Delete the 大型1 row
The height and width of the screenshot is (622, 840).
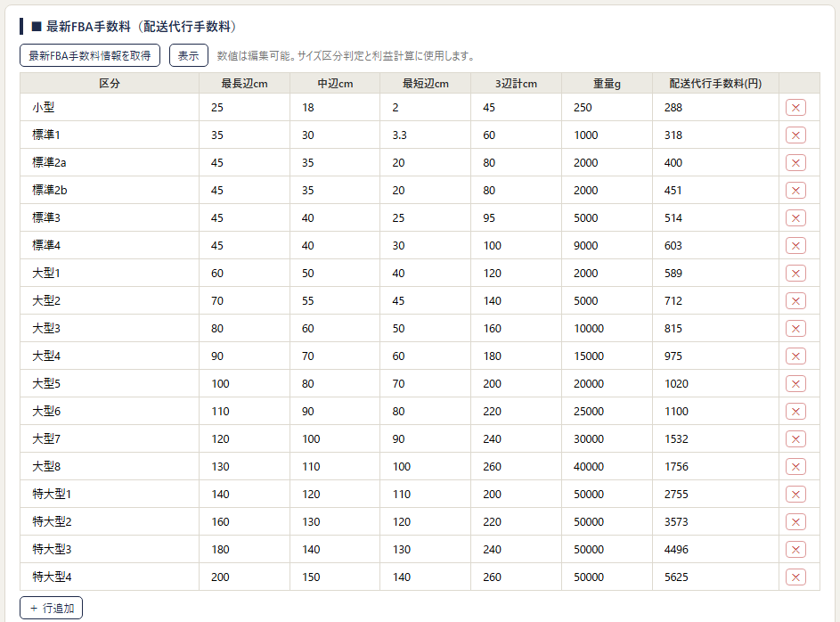coord(795,274)
